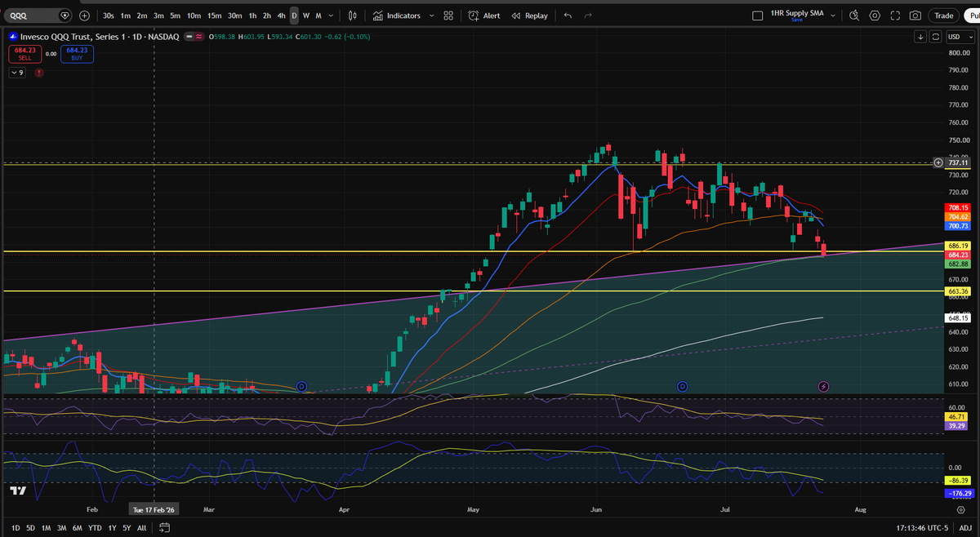Choose the 1Y date range
The height and width of the screenshot is (537, 980).
pyautogui.click(x=112, y=527)
